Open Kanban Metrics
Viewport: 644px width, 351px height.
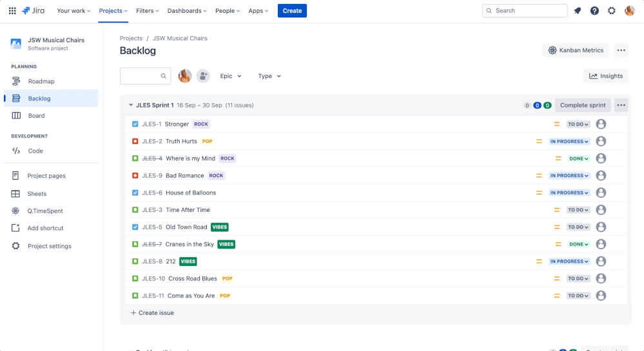(576, 50)
